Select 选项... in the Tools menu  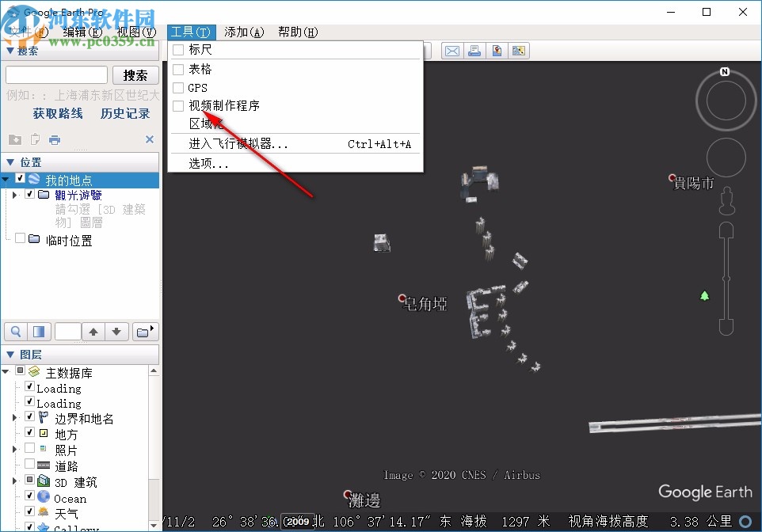pos(295,164)
